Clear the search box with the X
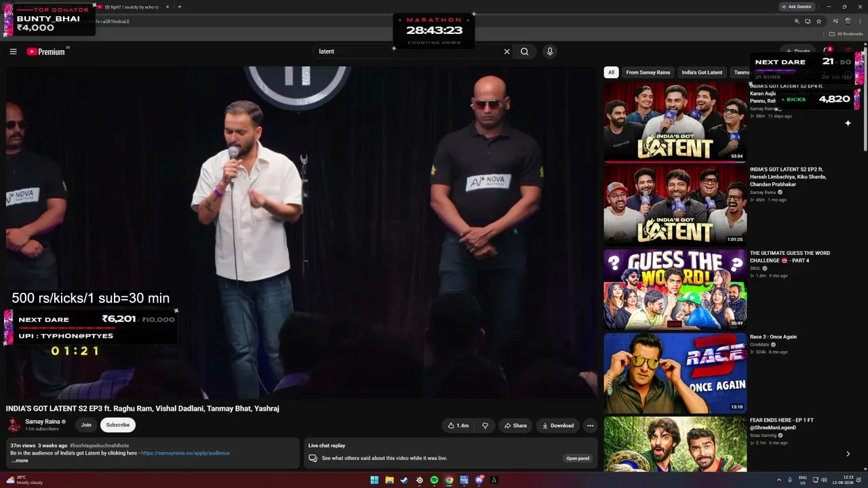Image resolution: width=868 pixels, height=488 pixels. click(x=507, y=52)
